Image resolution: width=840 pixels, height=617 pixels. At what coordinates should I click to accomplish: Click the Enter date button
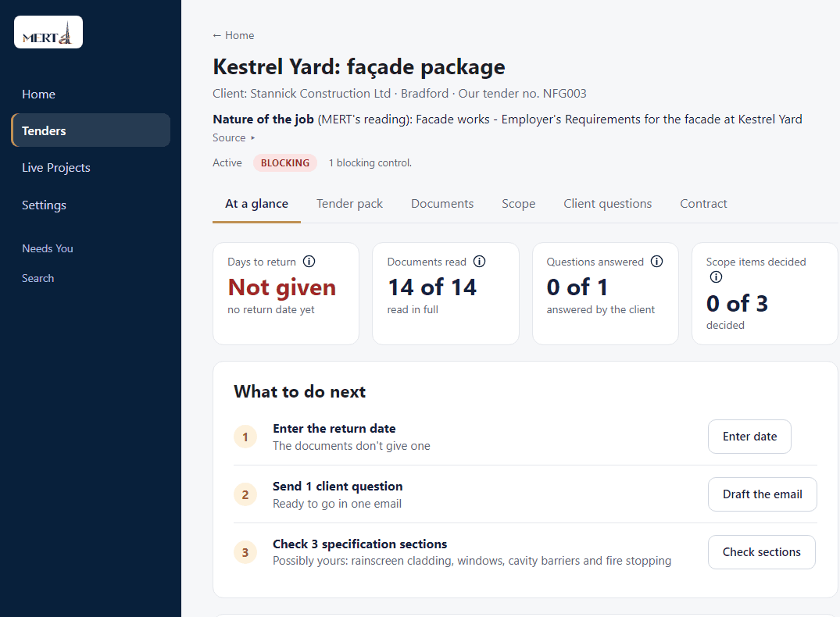tap(749, 437)
